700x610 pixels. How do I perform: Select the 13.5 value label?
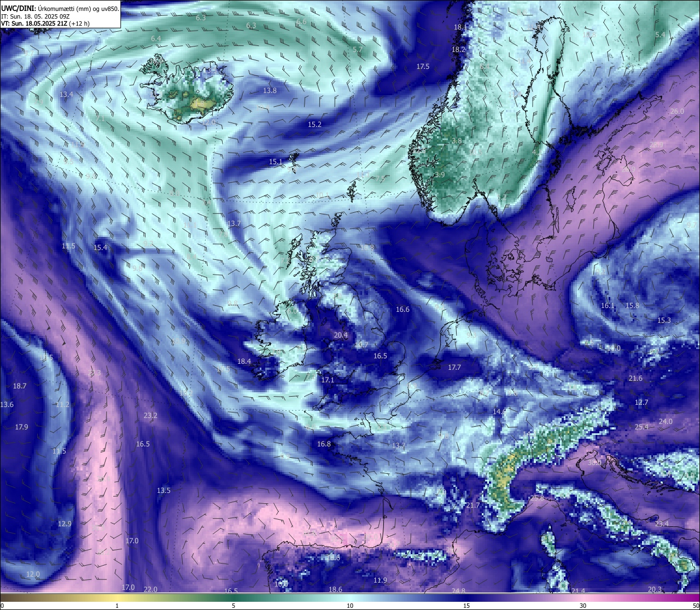(164, 491)
